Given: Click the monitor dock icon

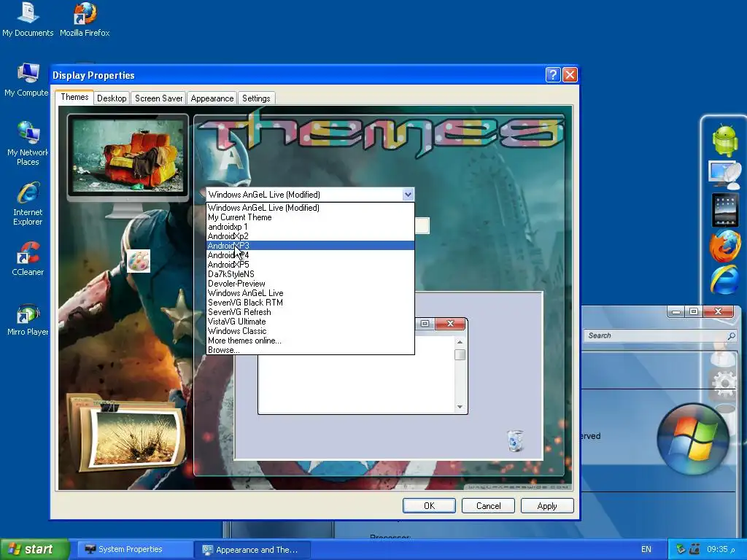Looking at the screenshot, I should 724,174.
